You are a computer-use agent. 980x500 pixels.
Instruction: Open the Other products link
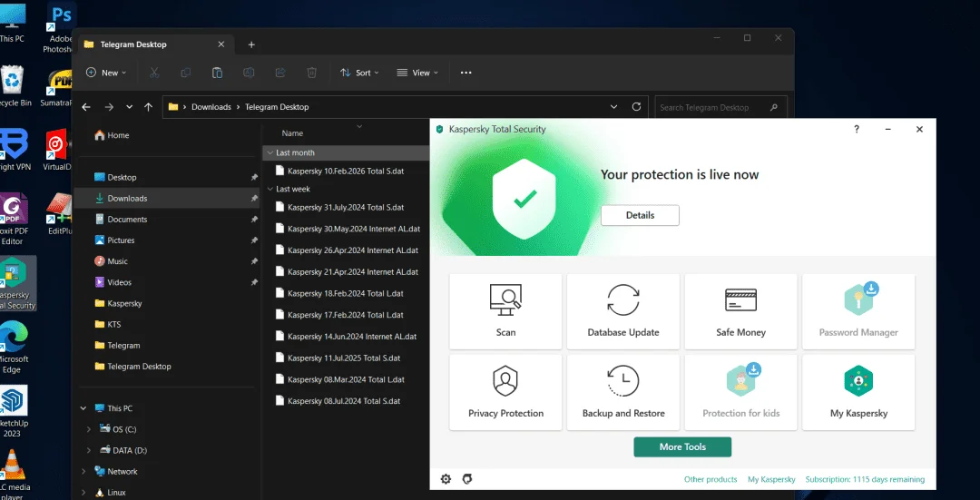(x=710, y=479)
